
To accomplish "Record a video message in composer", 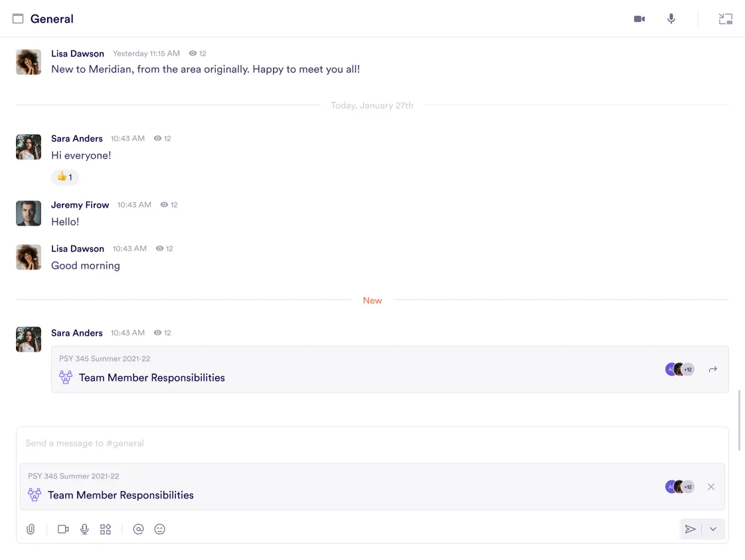I will pyautogui.click(x=63, y=529).
